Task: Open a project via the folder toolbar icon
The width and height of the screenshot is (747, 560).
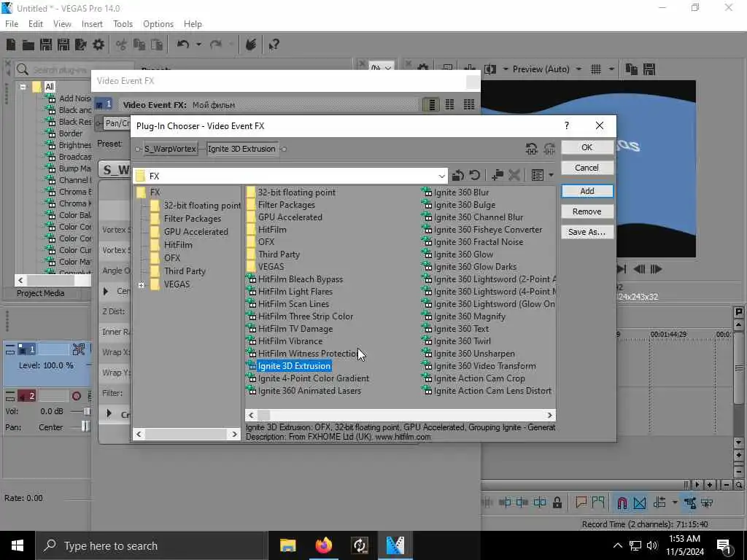Action: 28,45
